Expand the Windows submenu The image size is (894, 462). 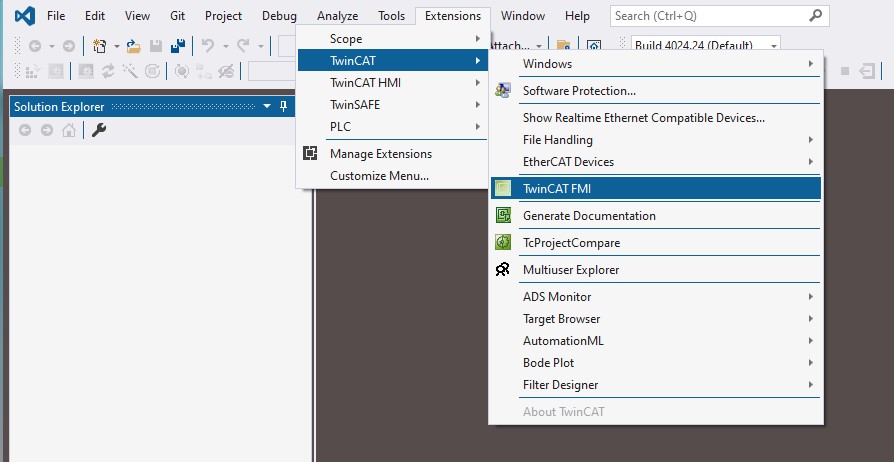tap(656, 63)
